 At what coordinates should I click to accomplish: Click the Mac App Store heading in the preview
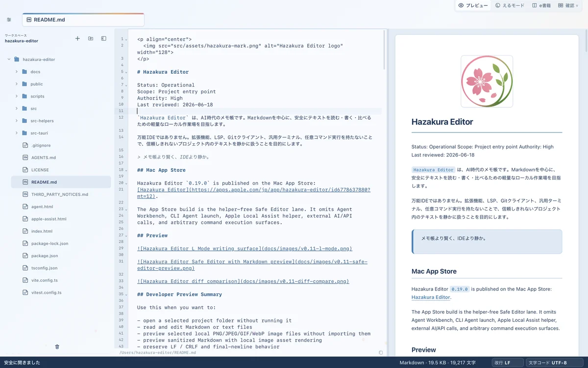pos(434,271)
